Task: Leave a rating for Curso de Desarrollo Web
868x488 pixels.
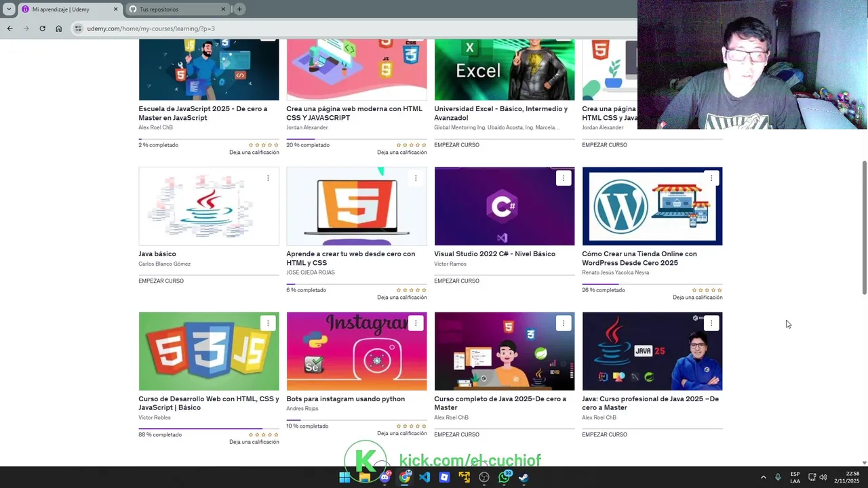Action: [254, 442]
